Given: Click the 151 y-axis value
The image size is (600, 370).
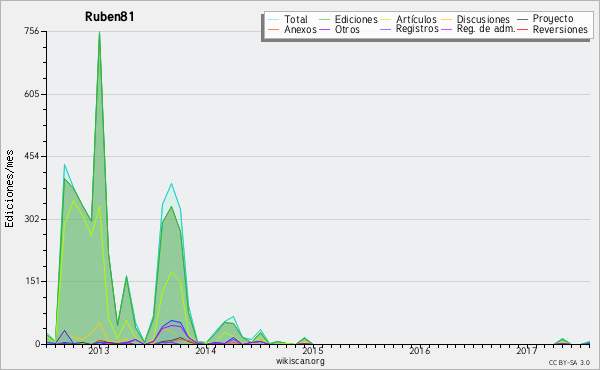Looking at the screenshot, I should (32, 281).
